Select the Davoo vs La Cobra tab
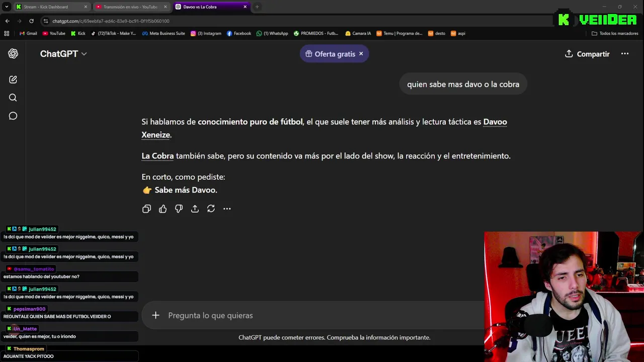 [x=206, y=7]
